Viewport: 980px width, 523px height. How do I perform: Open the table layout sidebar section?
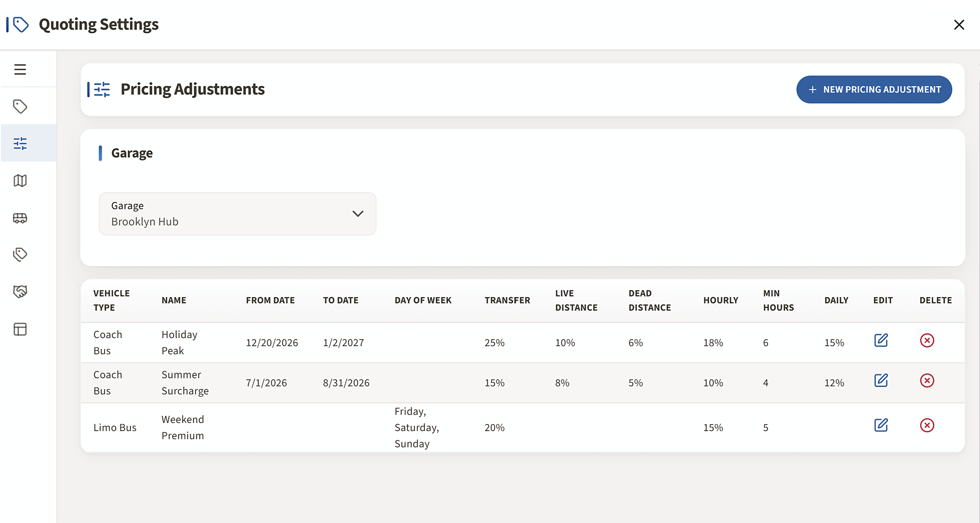pos(20,329)
